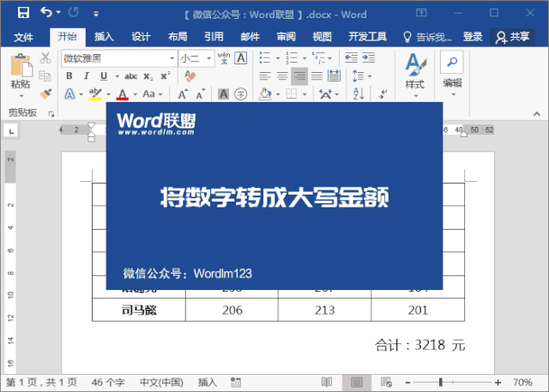Click the phonetic guide wén icon

pyautogui.click(x=224, y=57)
